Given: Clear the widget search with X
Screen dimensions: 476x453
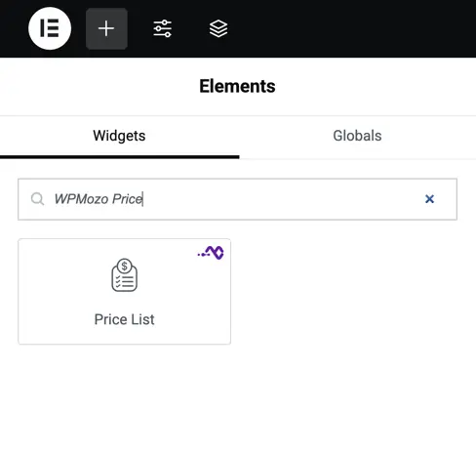Looking at the screenshot, I should [x=429, y=199].
